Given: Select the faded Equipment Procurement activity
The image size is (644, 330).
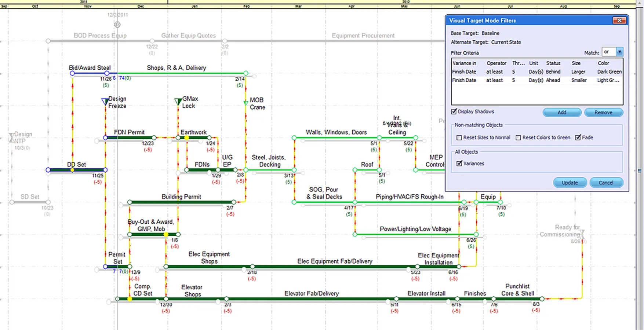Looking at the screenshot, I should click(363, 36).
